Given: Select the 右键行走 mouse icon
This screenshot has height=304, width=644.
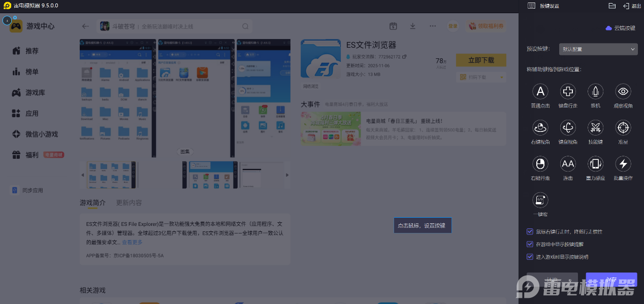Looking at the screenshot, I should click(540, 163).
